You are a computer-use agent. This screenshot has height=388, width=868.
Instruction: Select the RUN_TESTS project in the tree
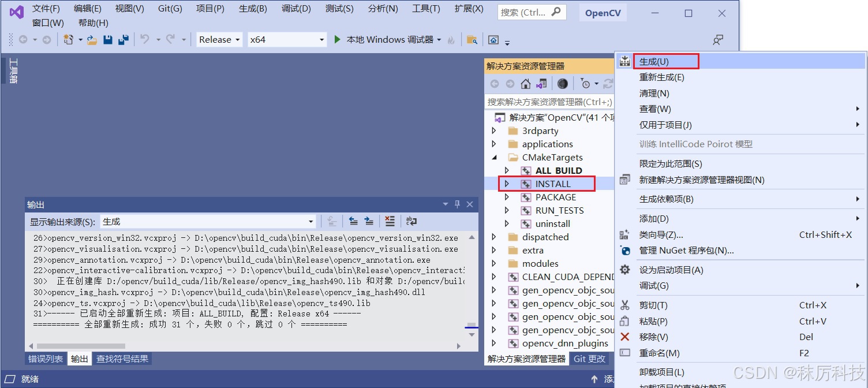tap(559, 210)
